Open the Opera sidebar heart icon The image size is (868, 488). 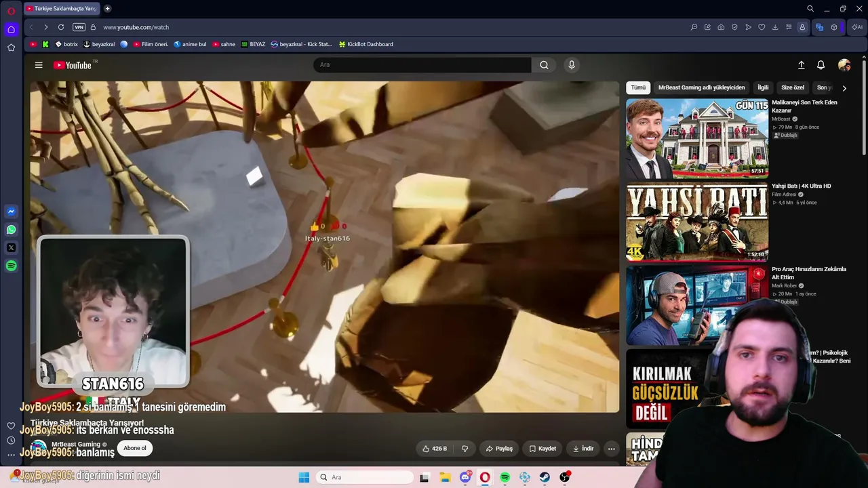coord(11,426)
